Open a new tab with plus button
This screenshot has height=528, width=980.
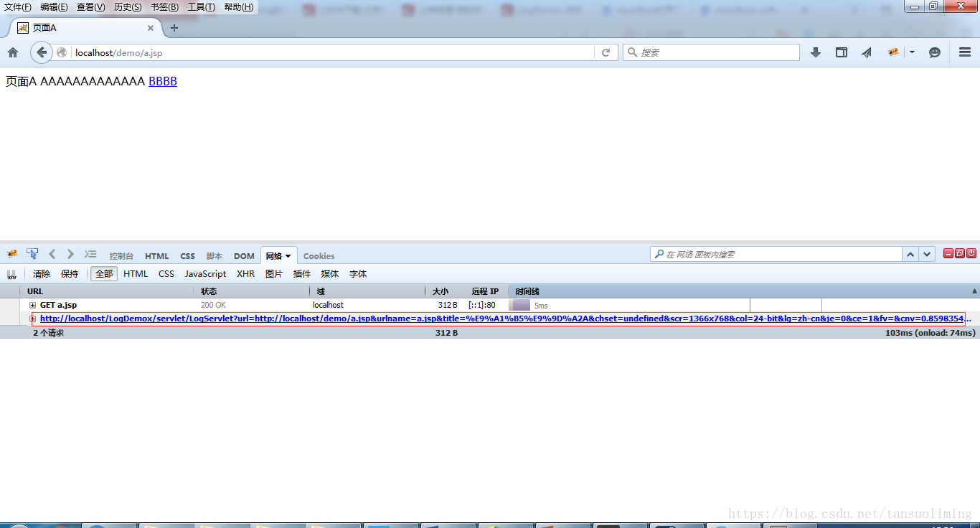point(174,28)
